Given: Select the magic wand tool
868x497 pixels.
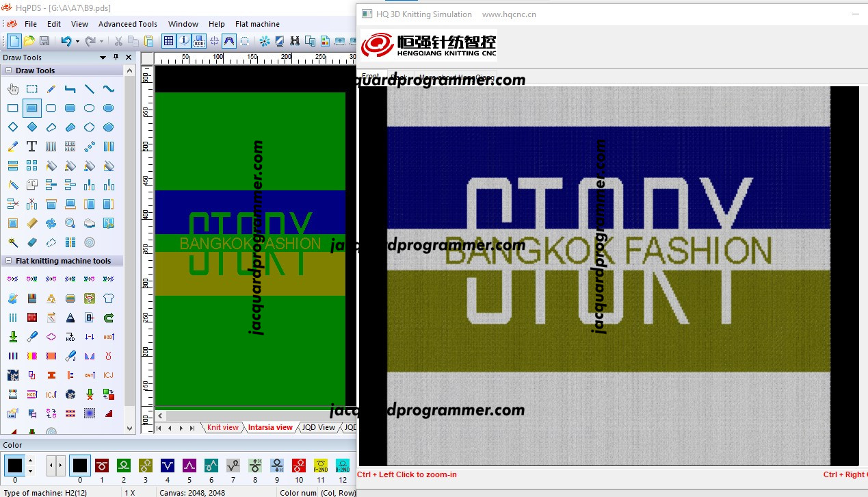Looking at the screenshot, I should click(13, 242).
